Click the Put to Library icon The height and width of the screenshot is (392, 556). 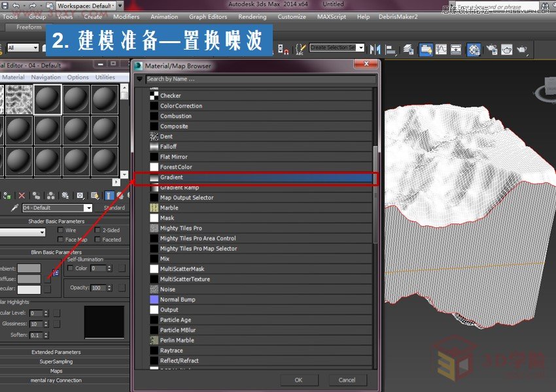65,195
